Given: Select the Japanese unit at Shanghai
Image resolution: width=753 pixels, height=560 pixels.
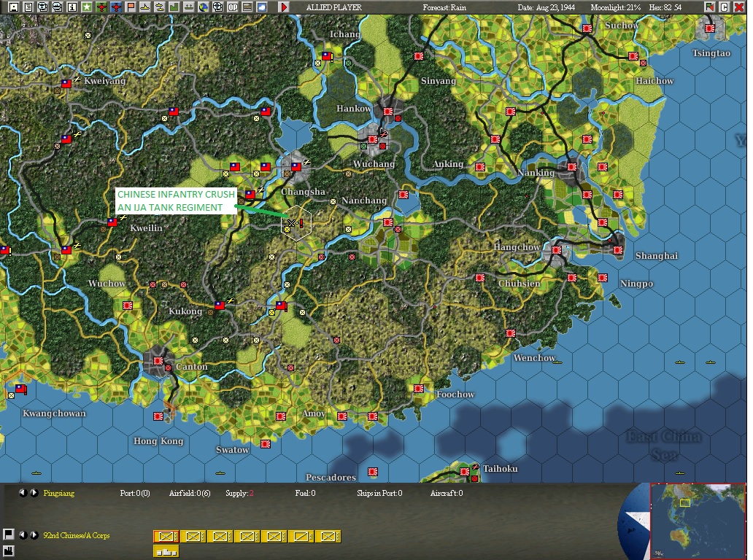Looking at the screenshot, I should click(618, 250).
